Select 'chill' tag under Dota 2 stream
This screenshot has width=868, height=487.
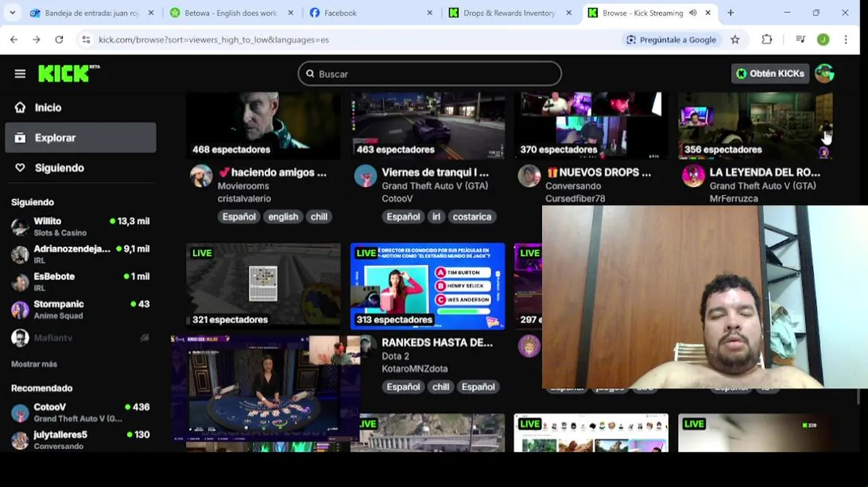tap(441, 387)
